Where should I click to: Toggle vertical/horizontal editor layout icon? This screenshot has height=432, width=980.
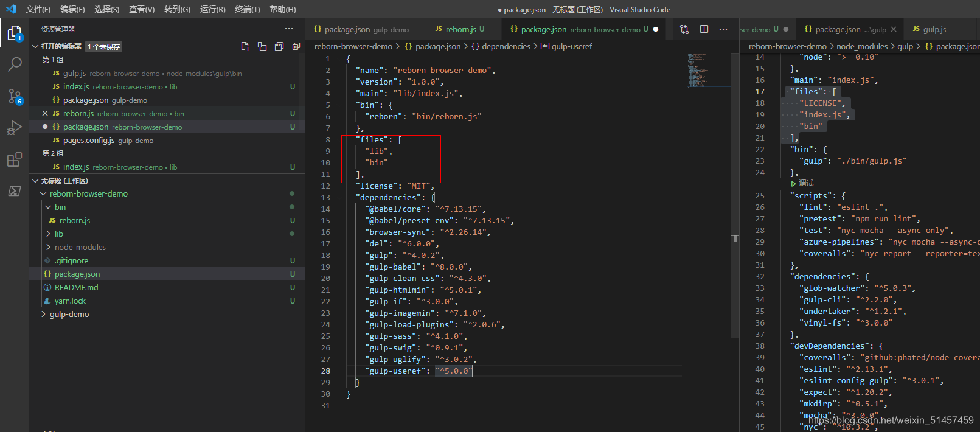click(x=262, y=46)
